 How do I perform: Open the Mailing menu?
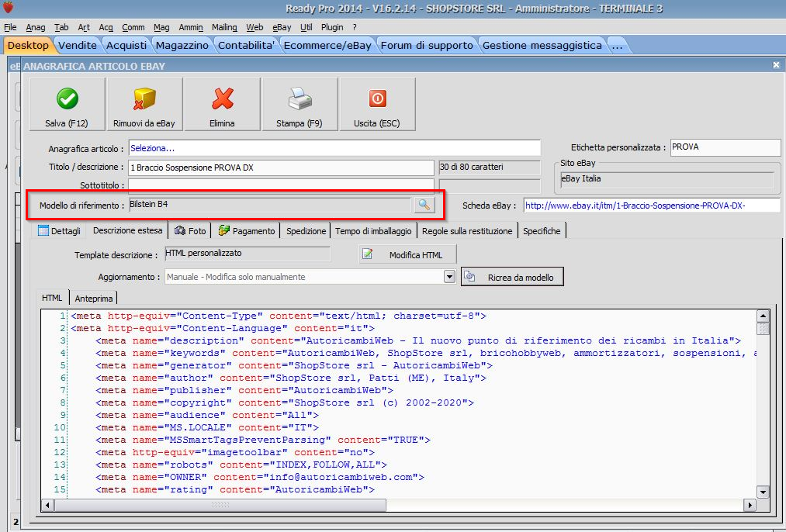click(x=224, y=27)
